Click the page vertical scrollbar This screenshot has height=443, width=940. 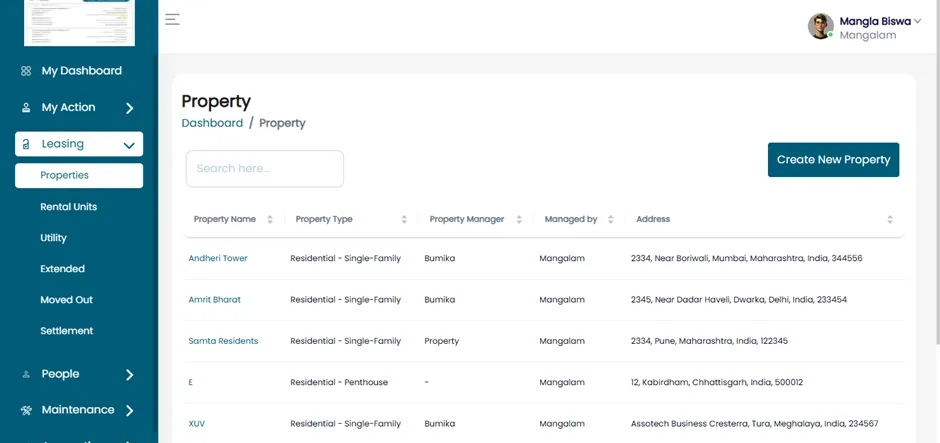936,174
